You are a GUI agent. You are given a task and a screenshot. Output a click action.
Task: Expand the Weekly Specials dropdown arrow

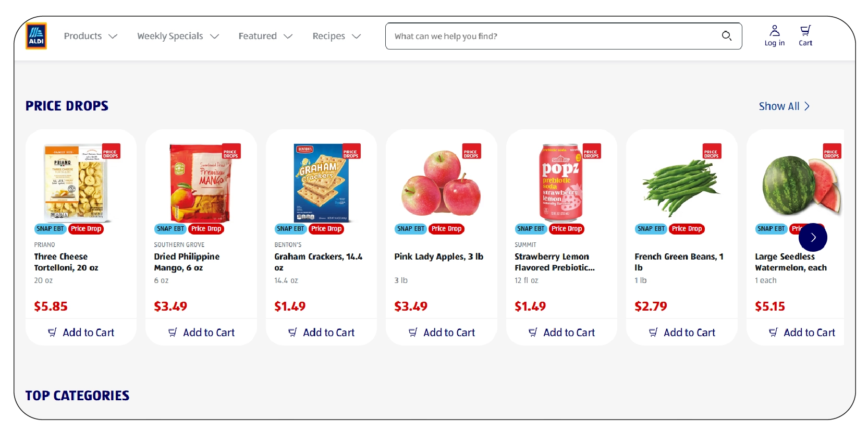click(x=215, y=36)
